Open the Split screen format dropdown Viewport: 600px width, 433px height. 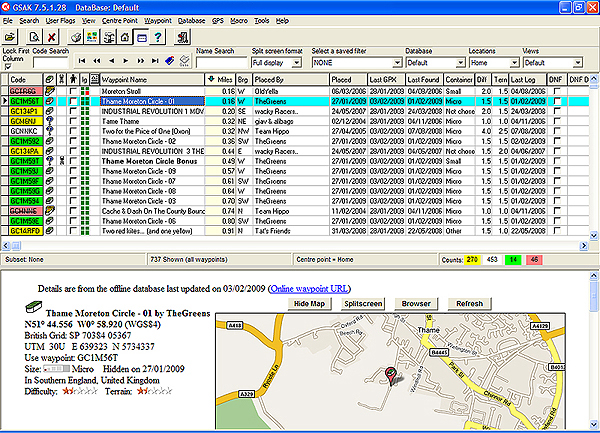(x=297, y=63)
